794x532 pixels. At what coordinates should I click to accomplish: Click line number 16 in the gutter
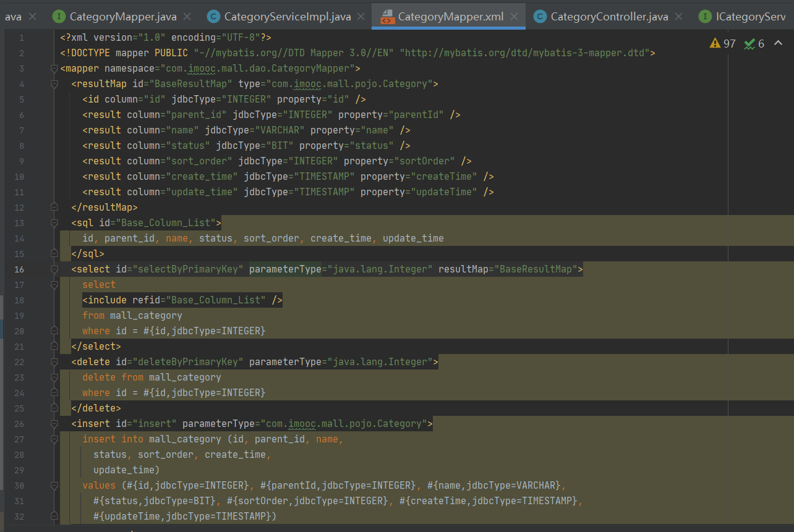coord(19,269)
